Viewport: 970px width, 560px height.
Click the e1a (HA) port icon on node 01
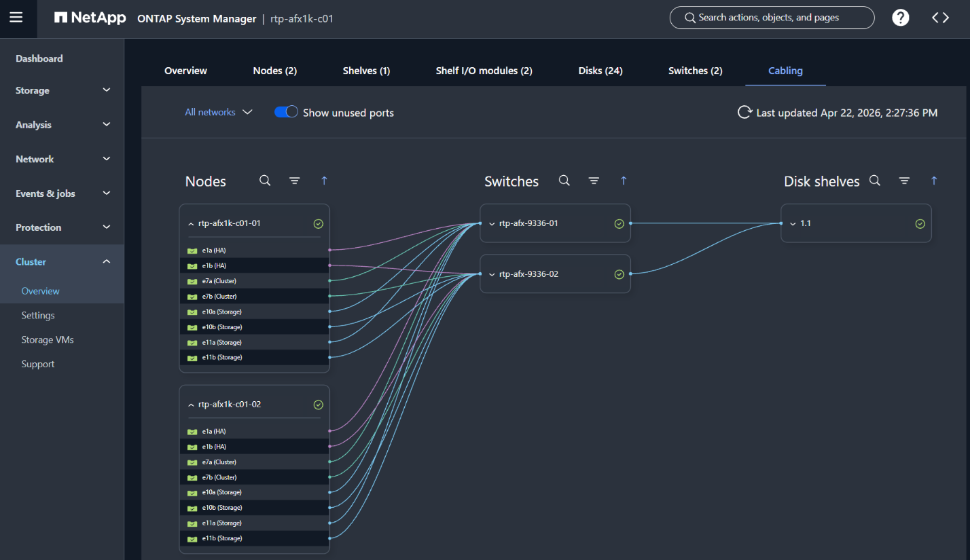(x=192, y=250)
